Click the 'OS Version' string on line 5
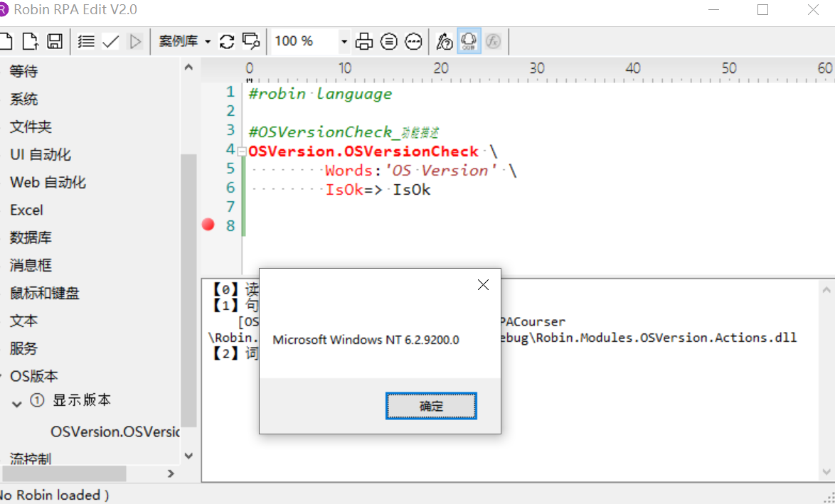This screenshot has width=835, height=504. [442, 171]
